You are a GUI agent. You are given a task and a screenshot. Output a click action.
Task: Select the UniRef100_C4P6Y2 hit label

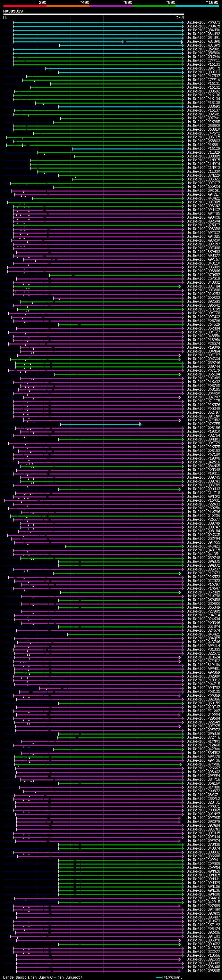(x=203, y=133)
